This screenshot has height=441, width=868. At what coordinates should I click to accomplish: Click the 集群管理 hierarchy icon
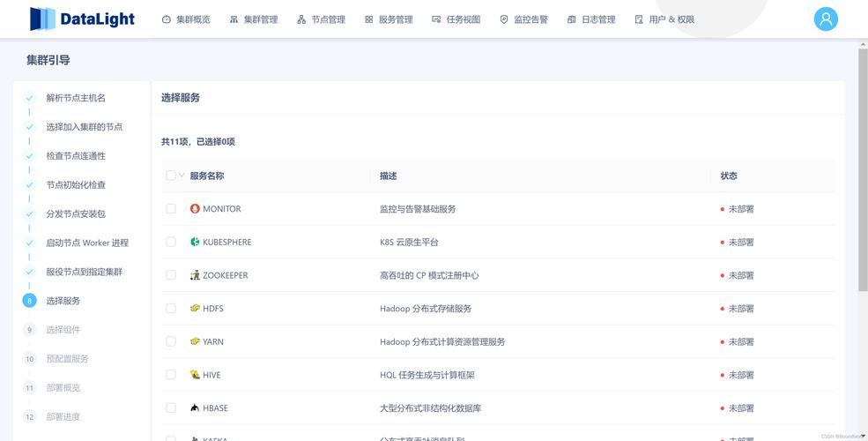pyautogui.click(x=234, y=19)
